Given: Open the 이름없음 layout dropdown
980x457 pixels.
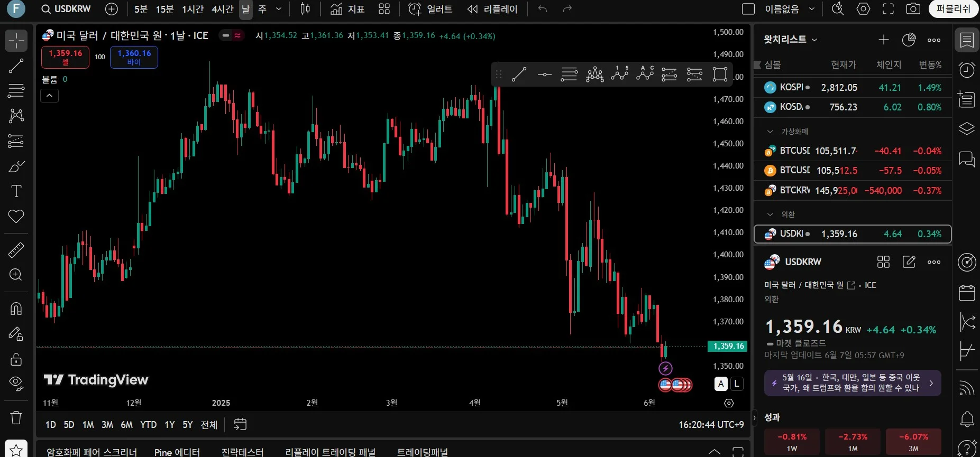Looking at the screenshot, I should click(789, 9).
